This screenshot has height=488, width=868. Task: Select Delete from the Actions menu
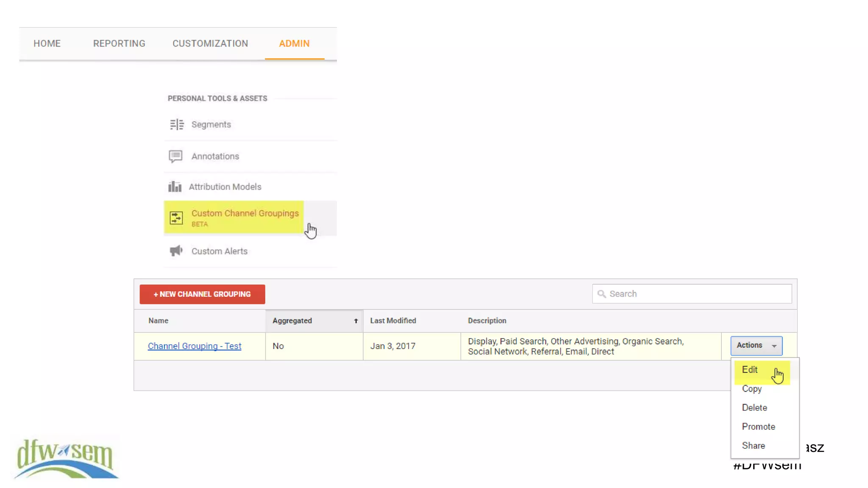(x=754, y=408)
